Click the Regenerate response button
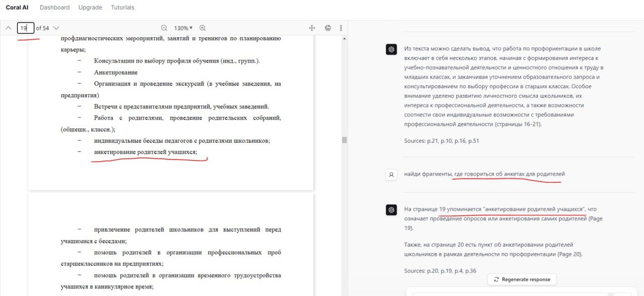 [x=522, y=279]
